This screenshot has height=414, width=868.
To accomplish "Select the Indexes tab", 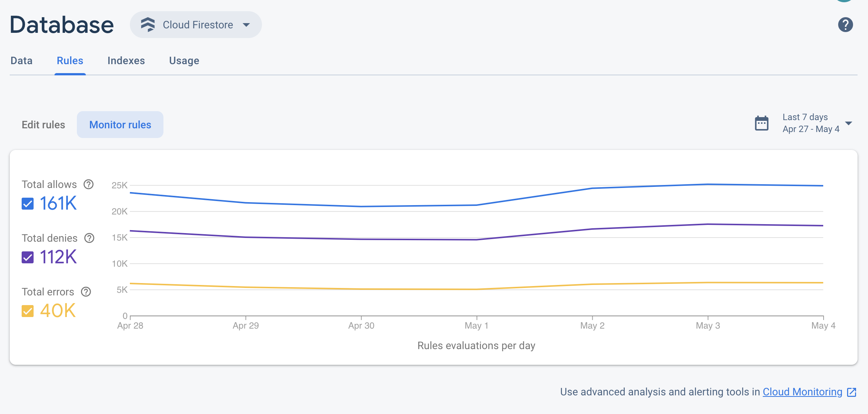I will tap(126, 60).
